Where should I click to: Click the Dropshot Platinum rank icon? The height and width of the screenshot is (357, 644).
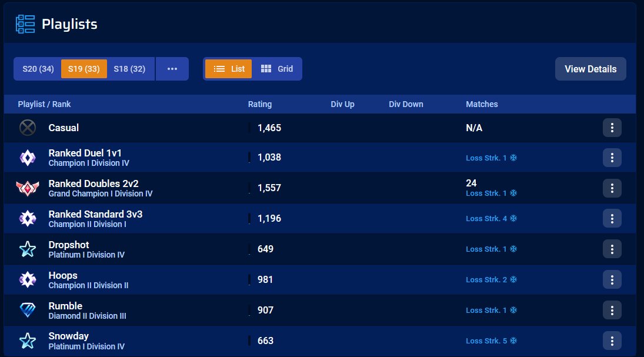click(x=28, y=249)
